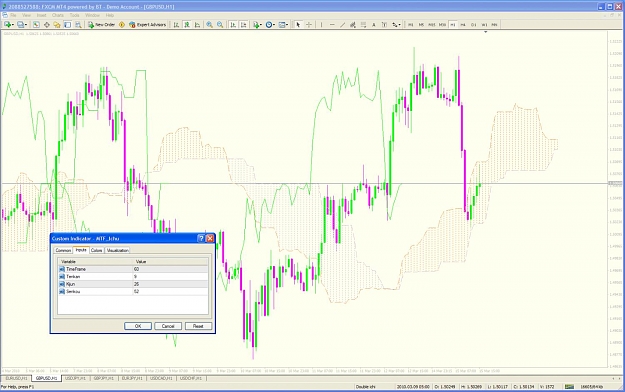
Task: Click OK in Custom Indicator dialog
Action: coord(138,326)
